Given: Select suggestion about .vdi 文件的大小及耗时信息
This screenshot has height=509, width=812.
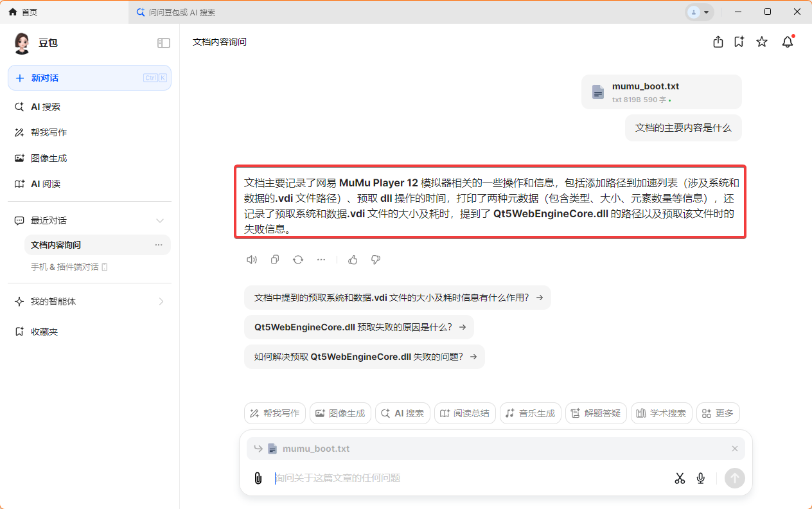Looking at the screenshot, I should coord(398,298).
